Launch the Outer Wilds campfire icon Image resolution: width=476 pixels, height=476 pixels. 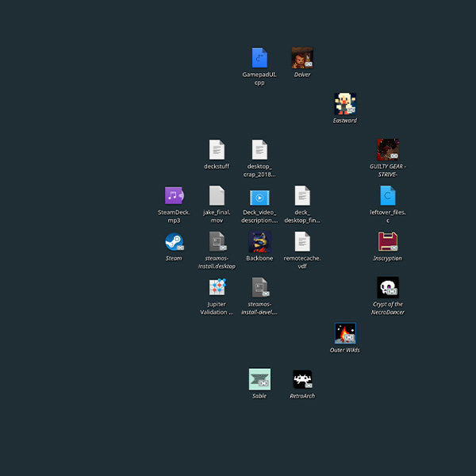[345, 333]
